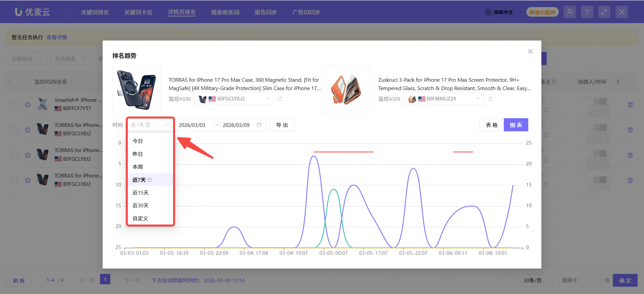Choose 自定义 in the time dropdown list
The width and height of the screenshot is (644, 294).
pyautogui.click(x=140, y=218)
